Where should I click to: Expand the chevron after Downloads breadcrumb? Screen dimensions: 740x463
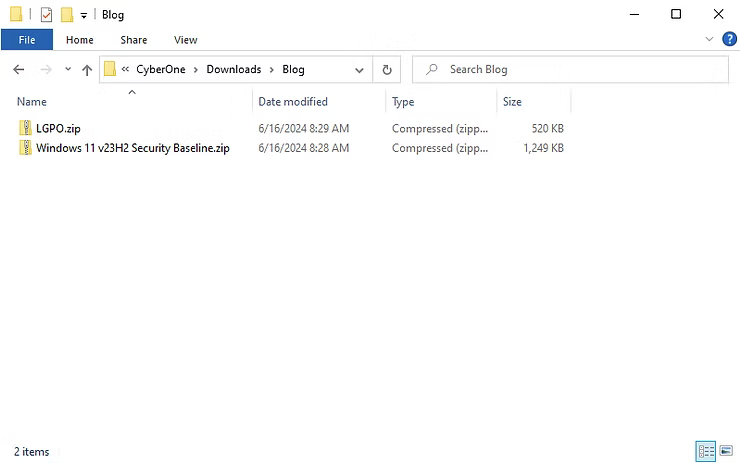pyautogui.click(x=271, y=70)
